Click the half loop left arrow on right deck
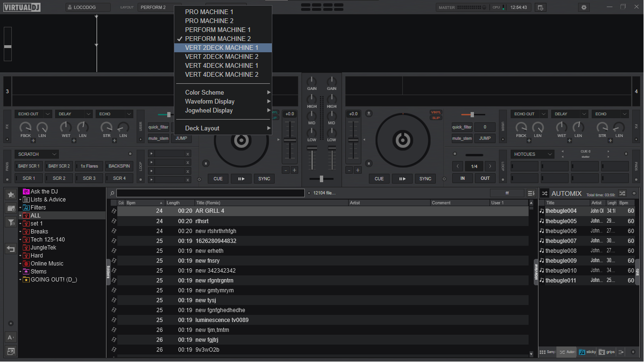This screenshot has height=362, width=644. click(x=458, y=166)
